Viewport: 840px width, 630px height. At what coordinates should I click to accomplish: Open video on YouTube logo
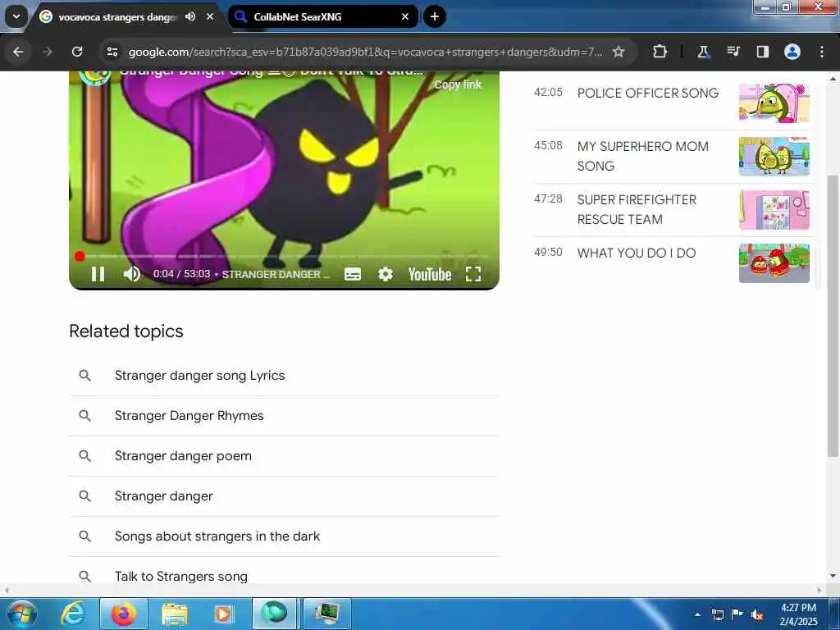430,274
